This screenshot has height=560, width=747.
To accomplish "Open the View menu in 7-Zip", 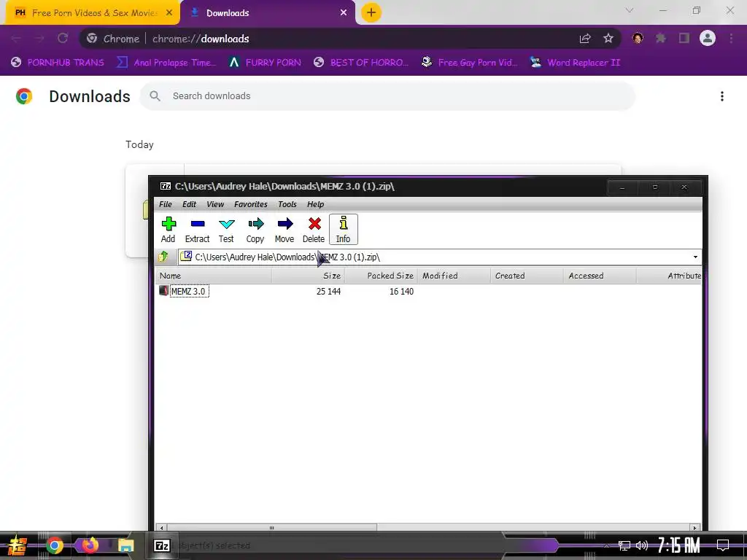I will tap(215, 204).
